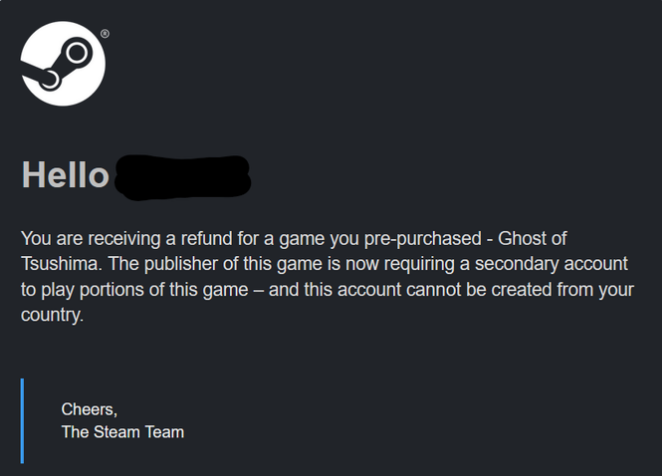Click the word "country." ending the paragraph
This screenshot has height=476, width=662.
coord(51,315)
